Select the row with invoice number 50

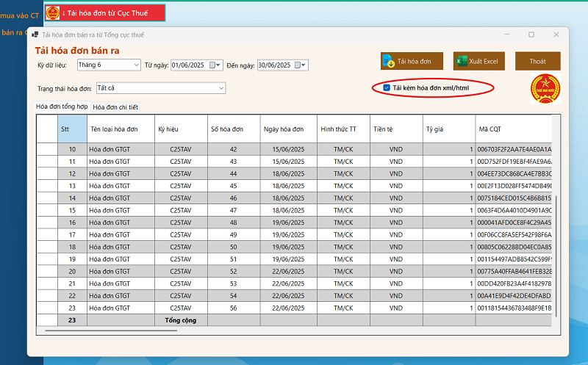pos(233,247)
